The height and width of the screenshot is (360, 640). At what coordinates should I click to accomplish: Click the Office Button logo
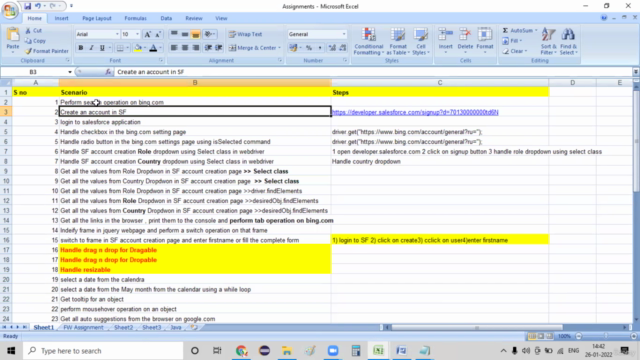(x=10, y=10)
